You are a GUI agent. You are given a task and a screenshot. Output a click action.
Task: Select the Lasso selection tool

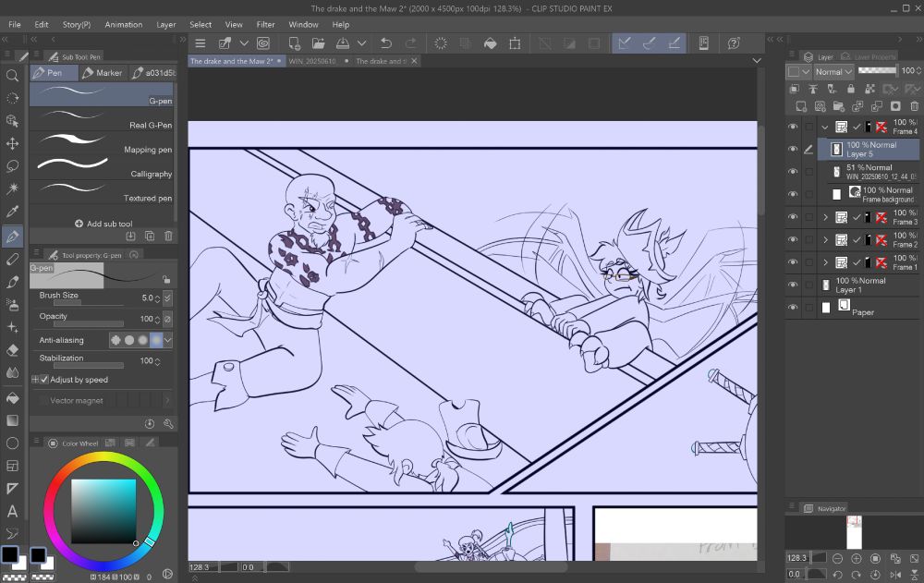point(12,166)
